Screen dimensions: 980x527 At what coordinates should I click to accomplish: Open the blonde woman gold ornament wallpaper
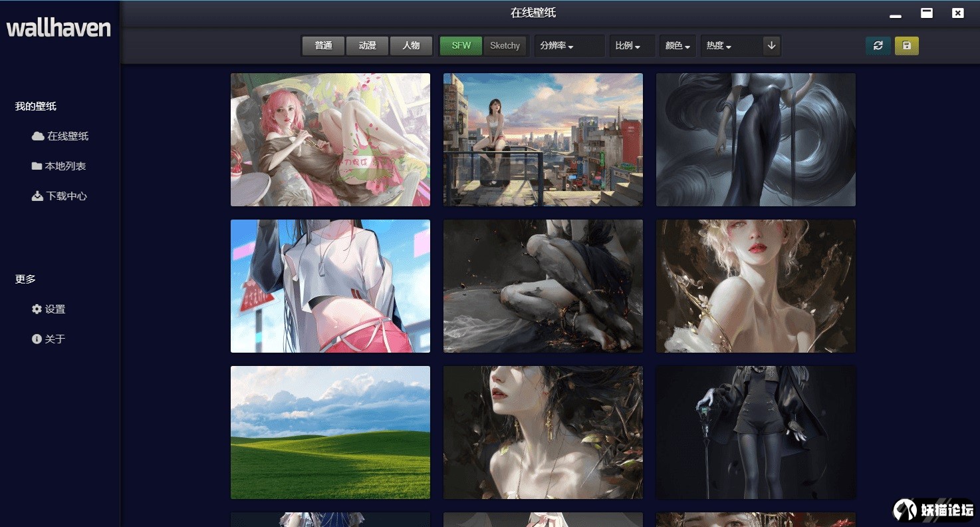pyautogui.click(x=756, y=286)
